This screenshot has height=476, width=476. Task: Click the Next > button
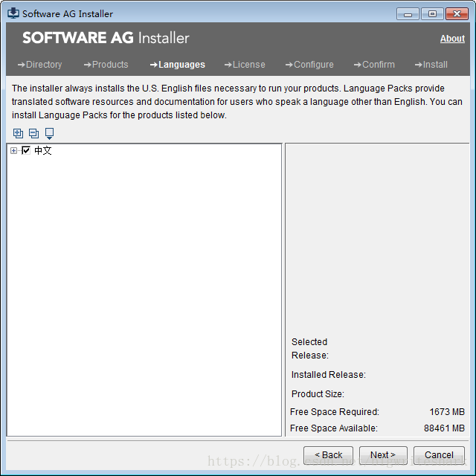(383, 455)
